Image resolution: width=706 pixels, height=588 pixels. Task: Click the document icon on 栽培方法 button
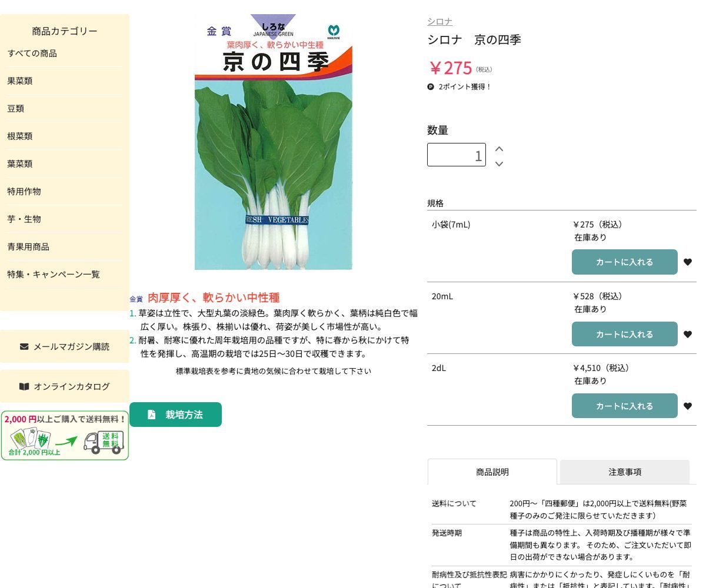click(x=152, y=415)
